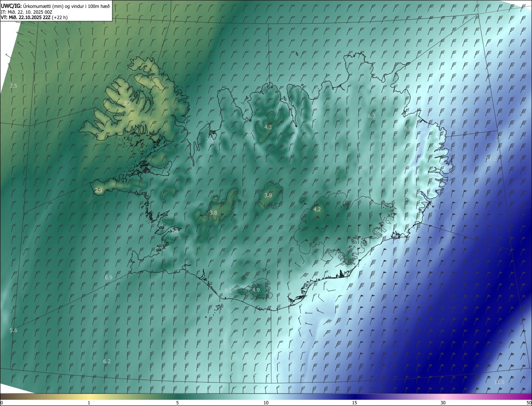Click the 8.1 value label on map
The width and height of the screenshot is (532, 406).
(x=228, y=291)
